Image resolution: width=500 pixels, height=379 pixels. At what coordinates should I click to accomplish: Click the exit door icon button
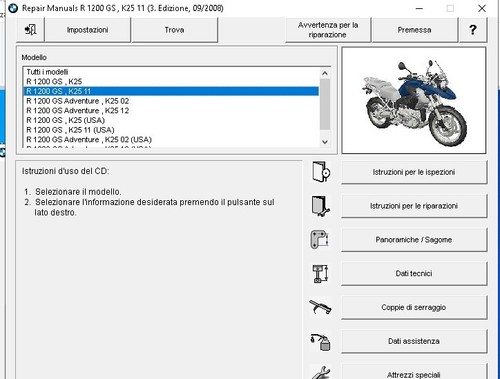coord(30,30)
